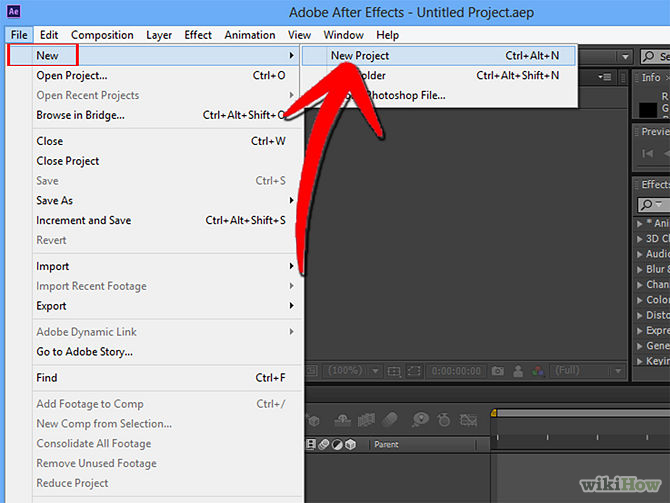Choose New Project from the submenu
This screenshot has height=503, width=670.
point(439,56)
